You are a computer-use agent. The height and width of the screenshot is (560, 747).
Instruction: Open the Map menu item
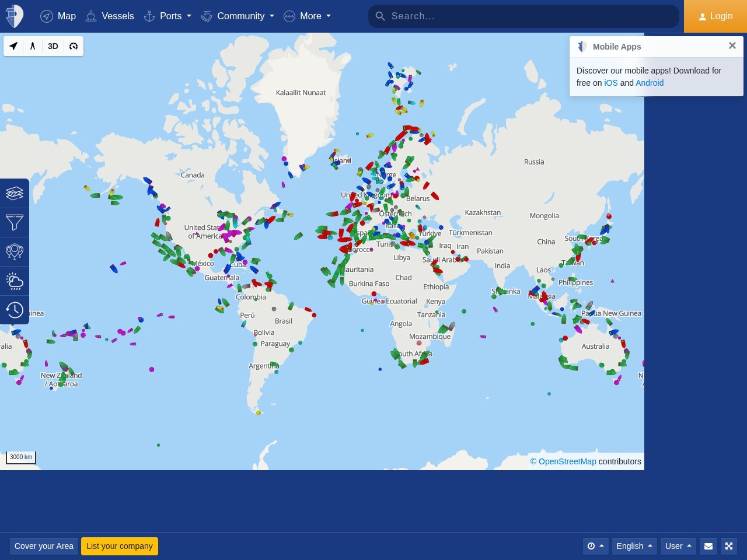(x=58, y=16)
